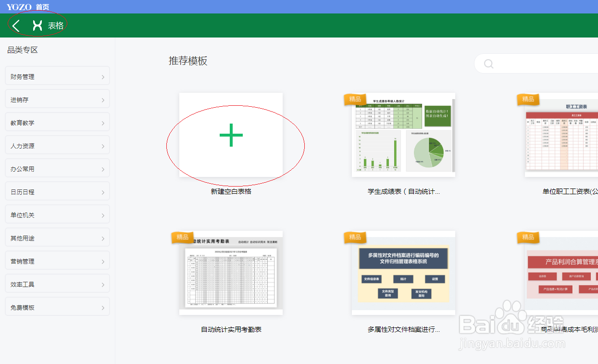The width and height of the screenshot is (598, 364).
Task: Open the 人力资源 category
Action: (57, 146)
